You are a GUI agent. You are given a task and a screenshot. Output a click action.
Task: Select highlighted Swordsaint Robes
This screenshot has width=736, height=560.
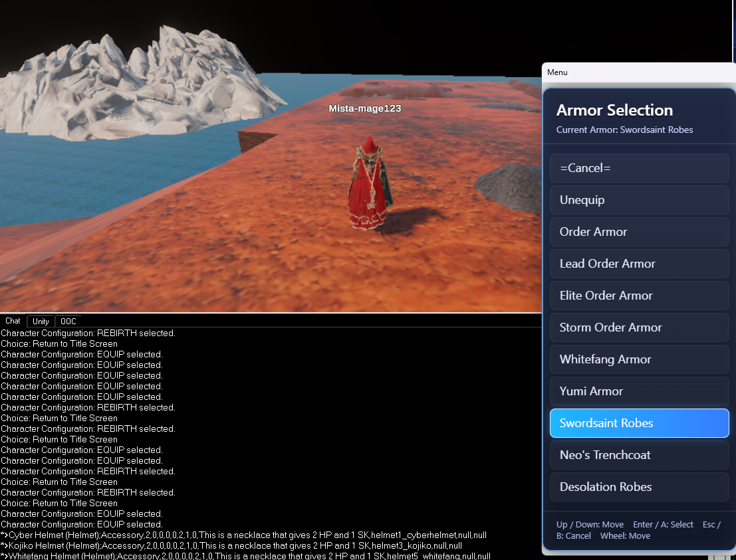[640, 423]
